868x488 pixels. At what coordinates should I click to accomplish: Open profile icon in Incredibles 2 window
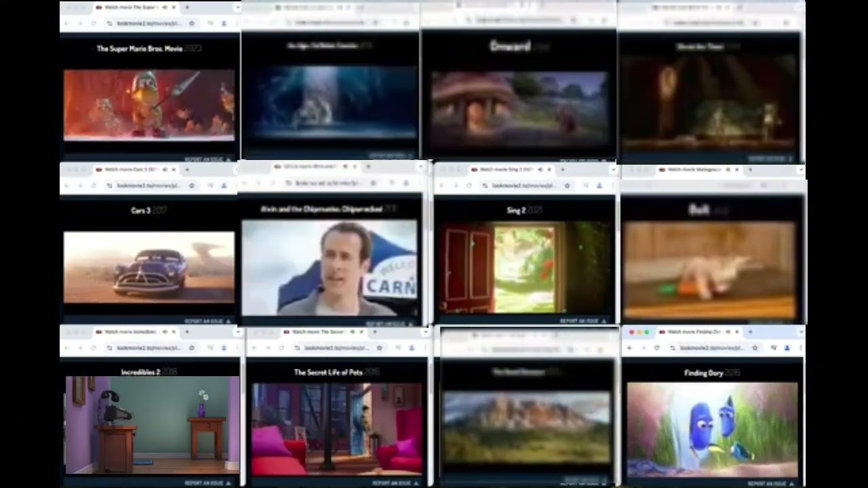click(224, 348)
